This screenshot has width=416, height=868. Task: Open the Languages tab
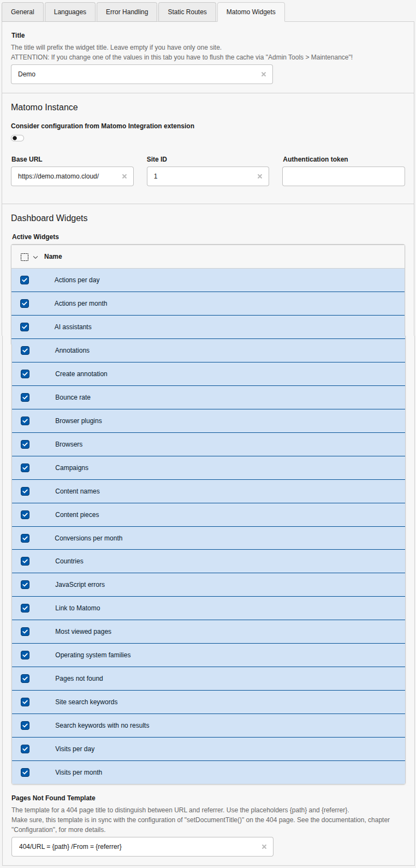pyautogui.click(x=70, y=12)
